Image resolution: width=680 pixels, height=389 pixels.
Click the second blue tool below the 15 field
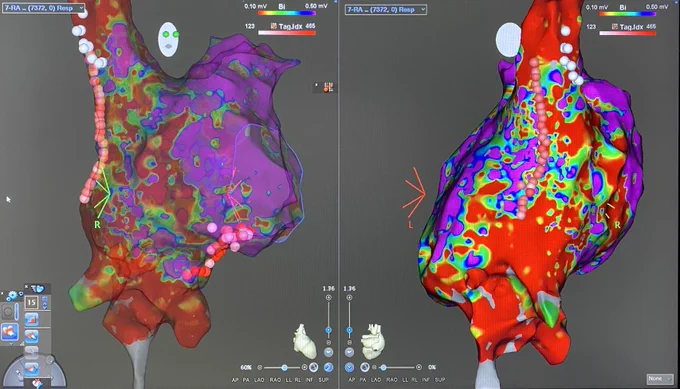tap(32, 337)
